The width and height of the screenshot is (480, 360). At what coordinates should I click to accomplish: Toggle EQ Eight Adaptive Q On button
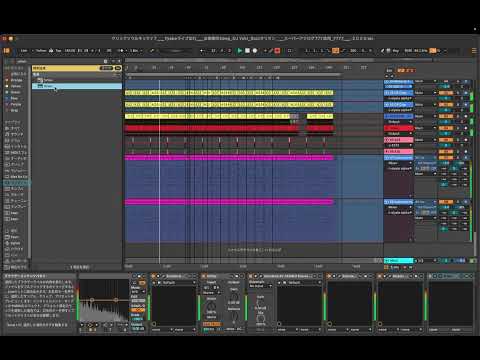[138, 310]
